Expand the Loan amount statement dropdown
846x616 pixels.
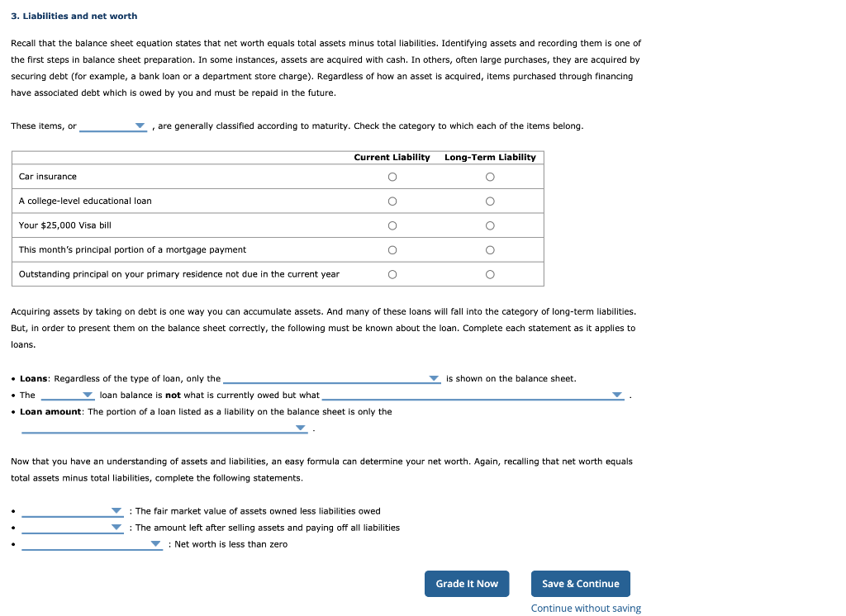(299, 428)
